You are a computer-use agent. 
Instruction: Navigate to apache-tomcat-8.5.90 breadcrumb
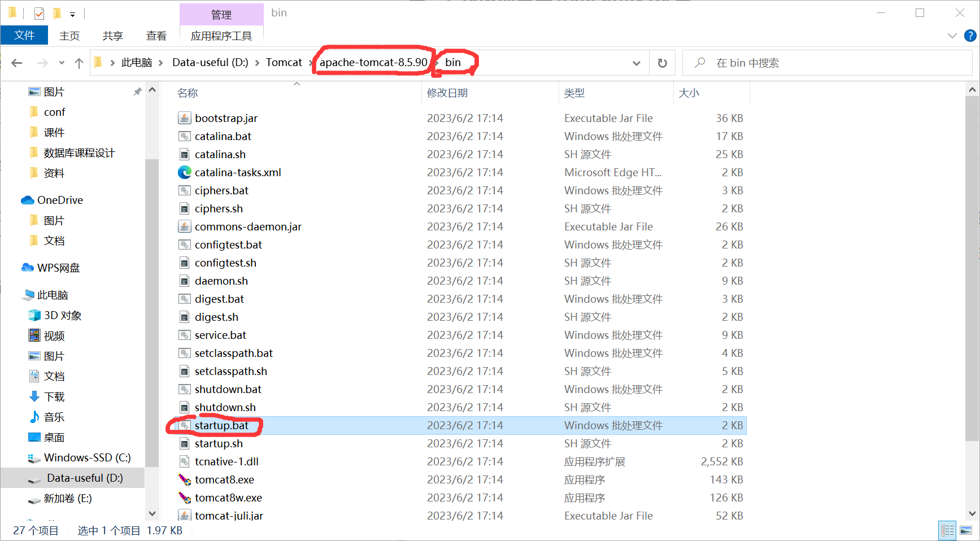[x=373, y=63]
